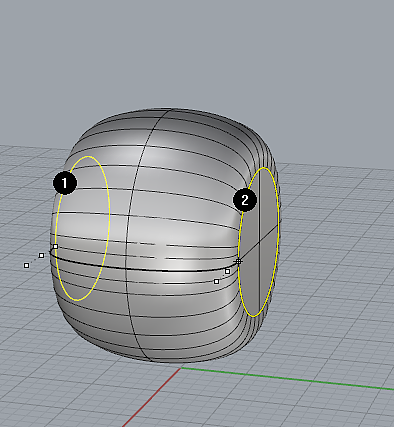Click the red X axis line
394x427 pixels.
[x=152, y=397]
